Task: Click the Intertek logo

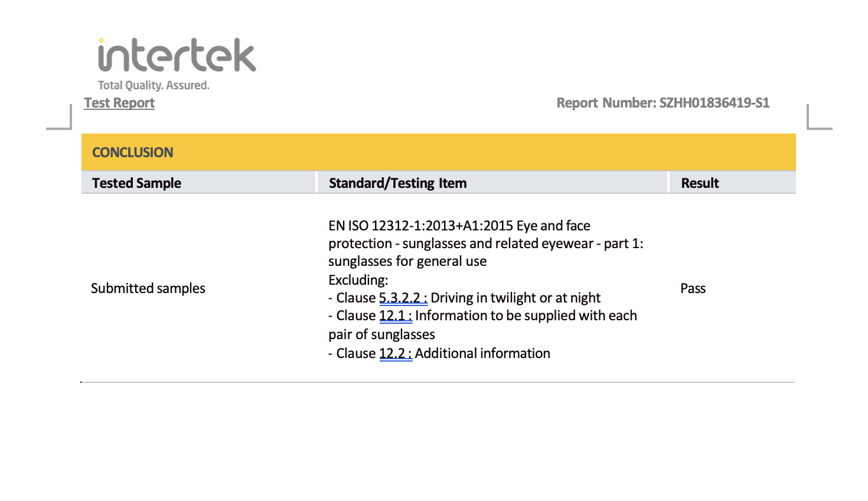Action: coord(177,56)
